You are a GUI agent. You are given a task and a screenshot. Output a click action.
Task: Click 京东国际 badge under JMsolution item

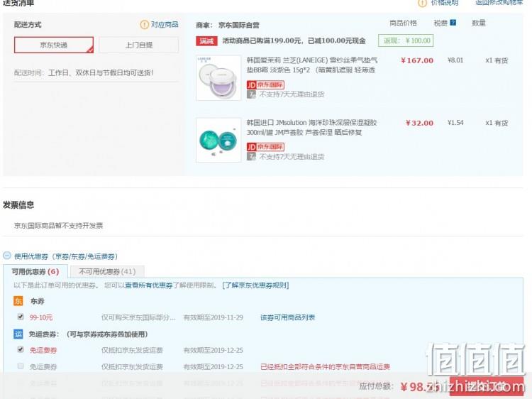point(265,147)
